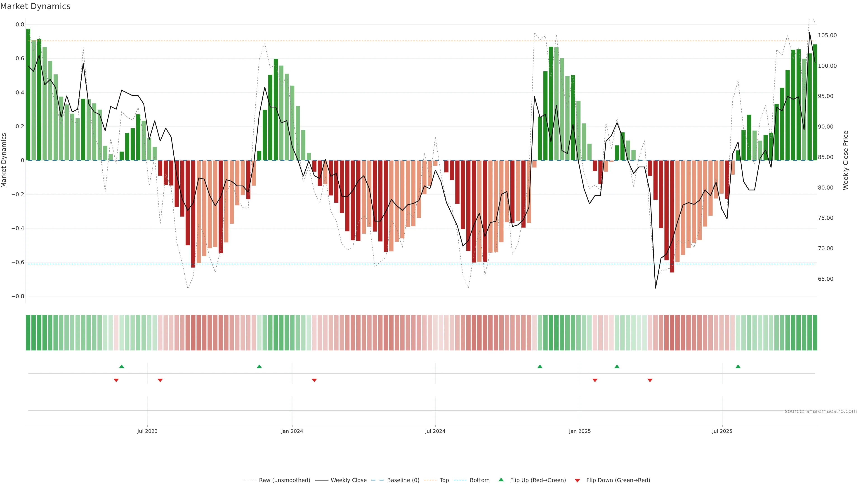Click the first dark green heatmap cell

[28, 333]
